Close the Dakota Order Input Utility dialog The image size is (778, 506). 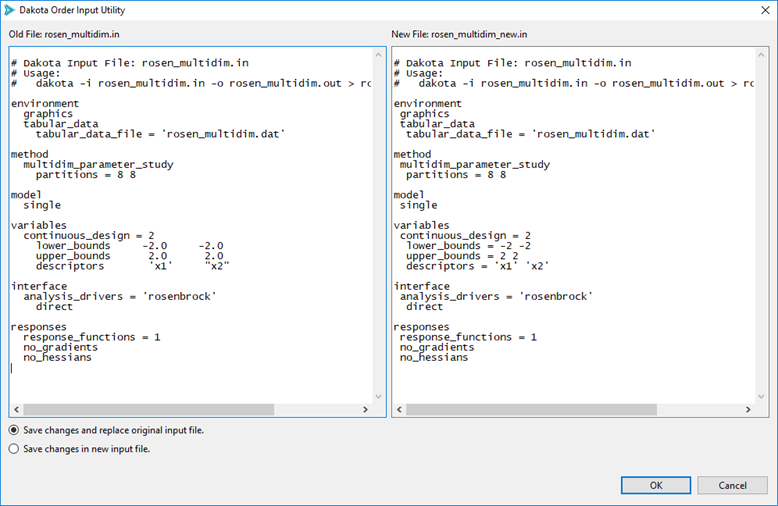point(759,10)
